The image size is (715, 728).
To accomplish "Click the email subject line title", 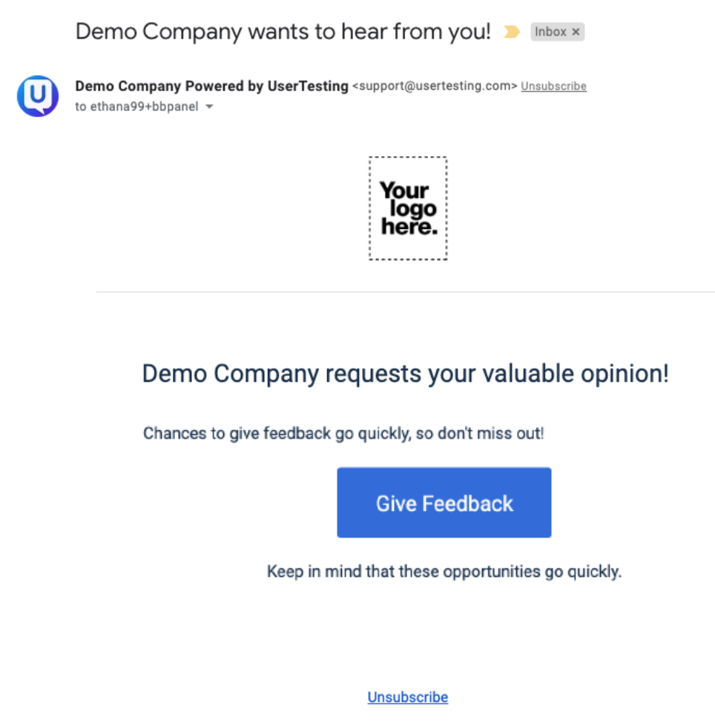I will 283,32.
